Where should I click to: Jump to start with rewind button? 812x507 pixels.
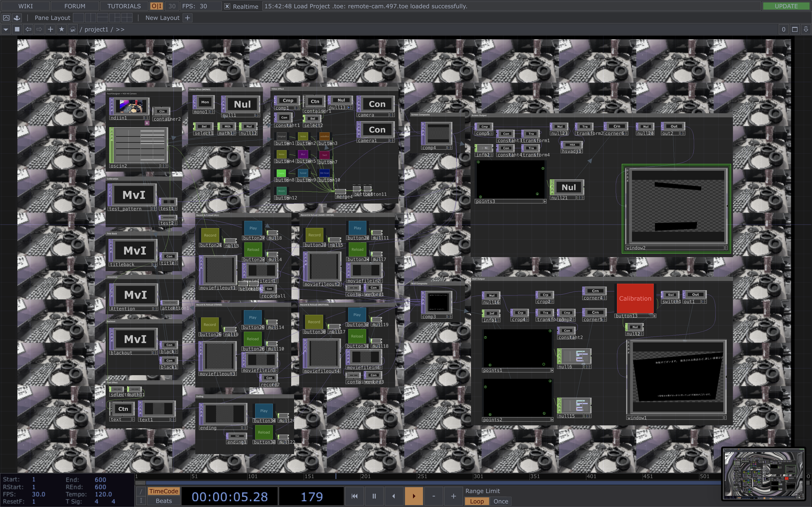point(354,496)
